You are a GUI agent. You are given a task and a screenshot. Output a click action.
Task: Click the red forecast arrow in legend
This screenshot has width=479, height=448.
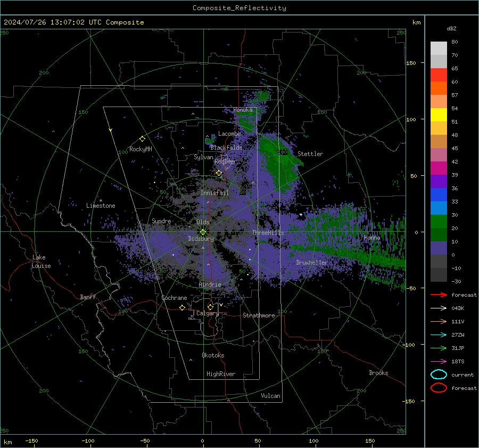tap(439, 295)
